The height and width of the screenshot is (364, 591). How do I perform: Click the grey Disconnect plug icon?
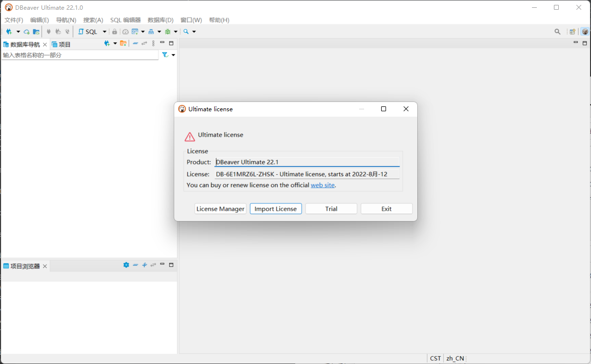67,32
